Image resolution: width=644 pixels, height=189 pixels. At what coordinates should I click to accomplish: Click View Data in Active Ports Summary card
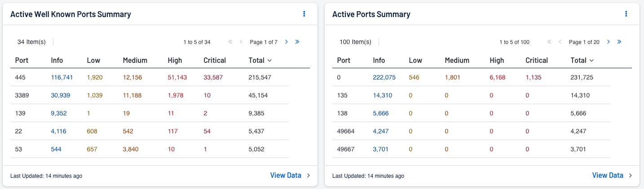click(608, 176)
